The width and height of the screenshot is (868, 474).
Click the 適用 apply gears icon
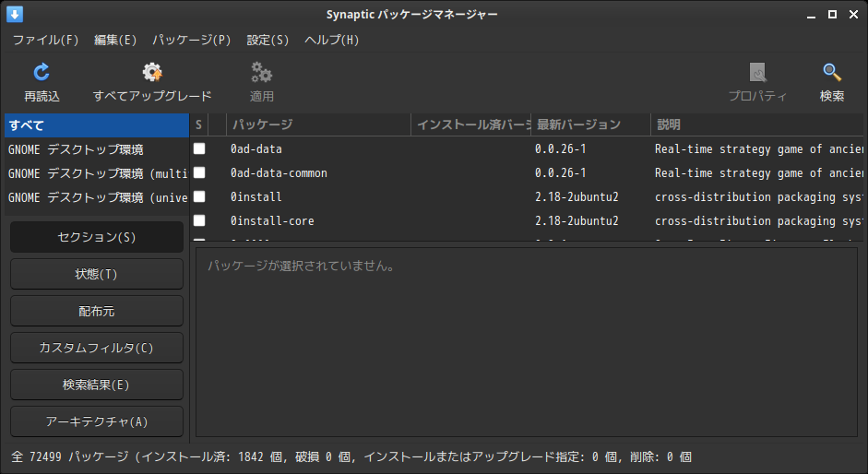pyautogui.click(x=261, y=72)
